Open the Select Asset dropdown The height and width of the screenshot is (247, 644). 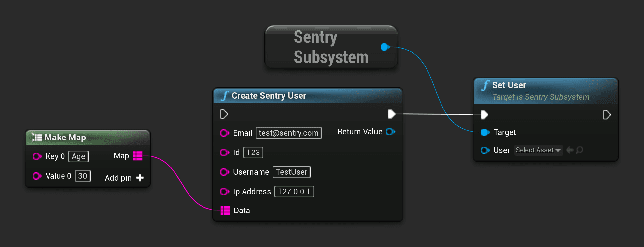tap(538, 150)
